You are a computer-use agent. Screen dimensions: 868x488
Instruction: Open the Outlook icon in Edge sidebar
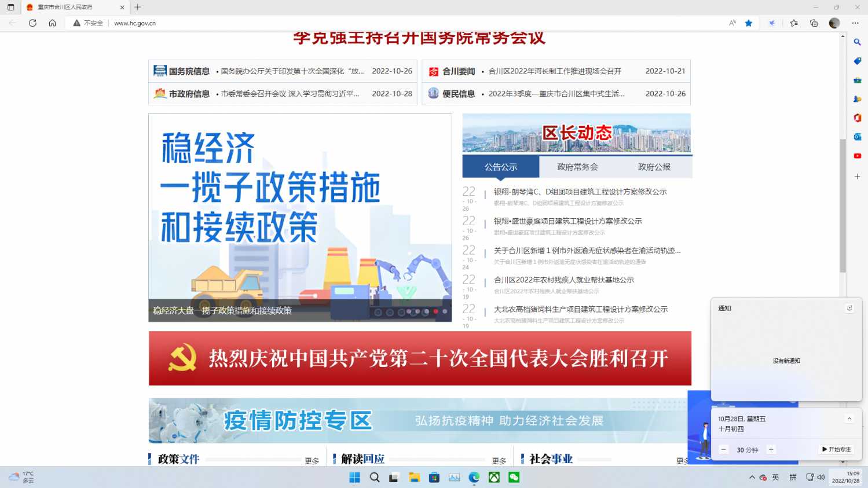857,137
